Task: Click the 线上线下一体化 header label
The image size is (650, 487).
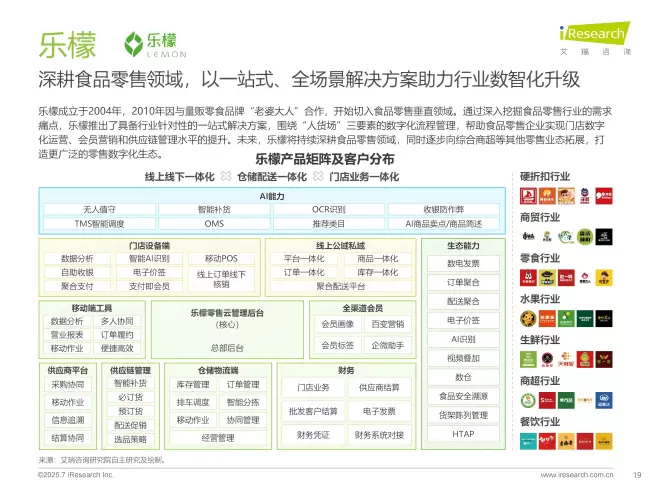Action: tap(179, 176)
